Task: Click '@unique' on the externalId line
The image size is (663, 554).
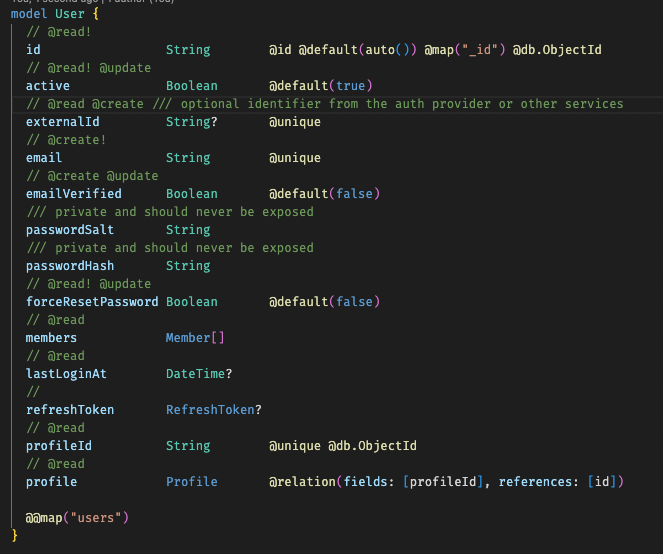Action: pos(295,122)
